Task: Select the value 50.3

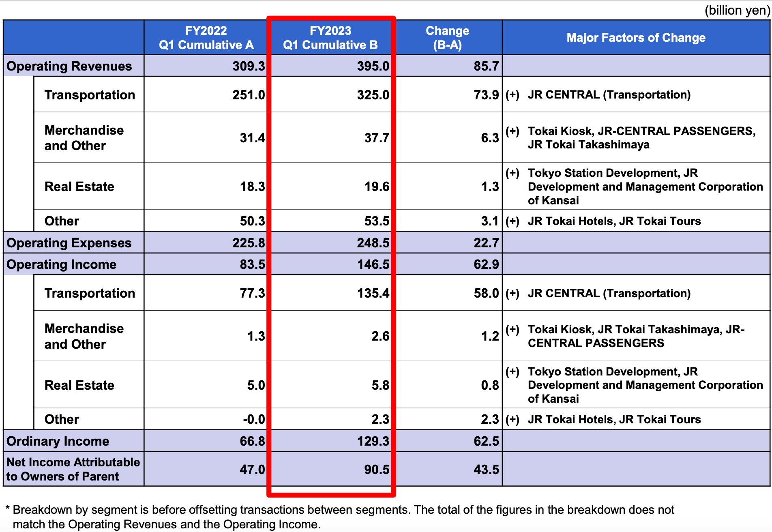Action: click(x=252, y=221)
